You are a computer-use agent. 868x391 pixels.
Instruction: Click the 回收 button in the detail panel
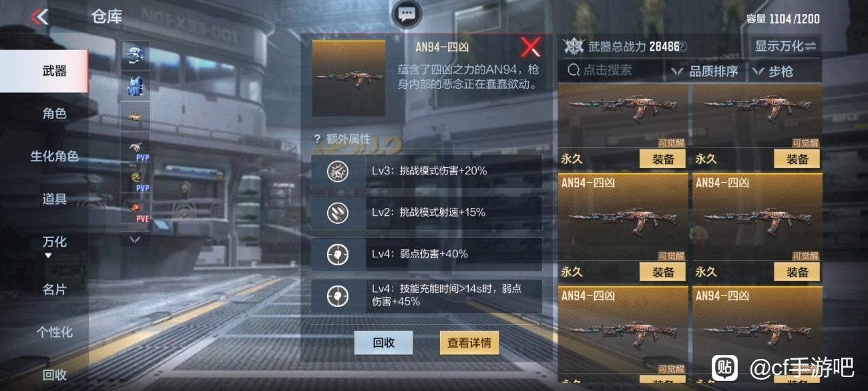coord(383,343)
